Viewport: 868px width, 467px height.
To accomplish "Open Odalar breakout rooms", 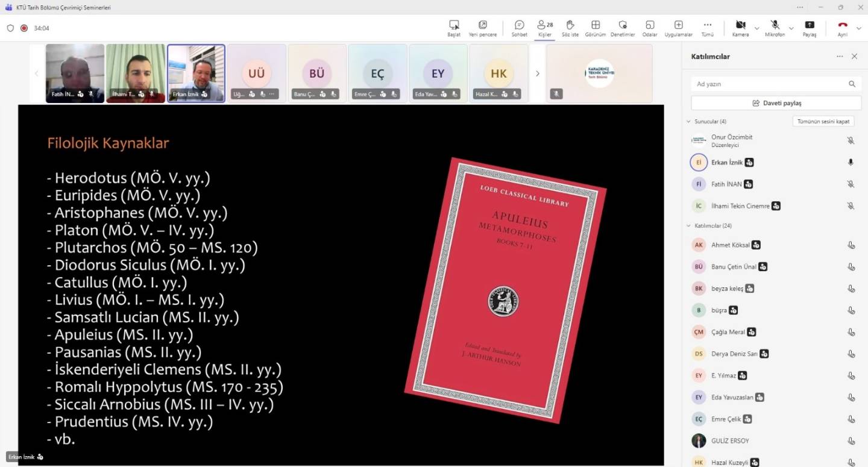I will click(x=650, y=28).
